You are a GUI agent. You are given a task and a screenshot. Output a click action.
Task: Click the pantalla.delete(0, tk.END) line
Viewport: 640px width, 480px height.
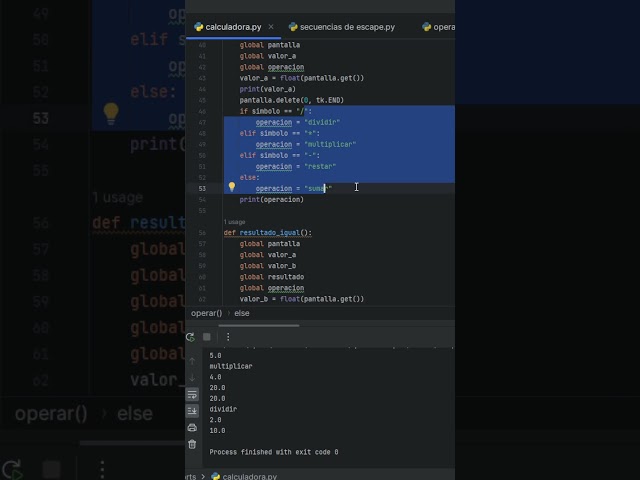pyautogui.click(x=291, y=100)
